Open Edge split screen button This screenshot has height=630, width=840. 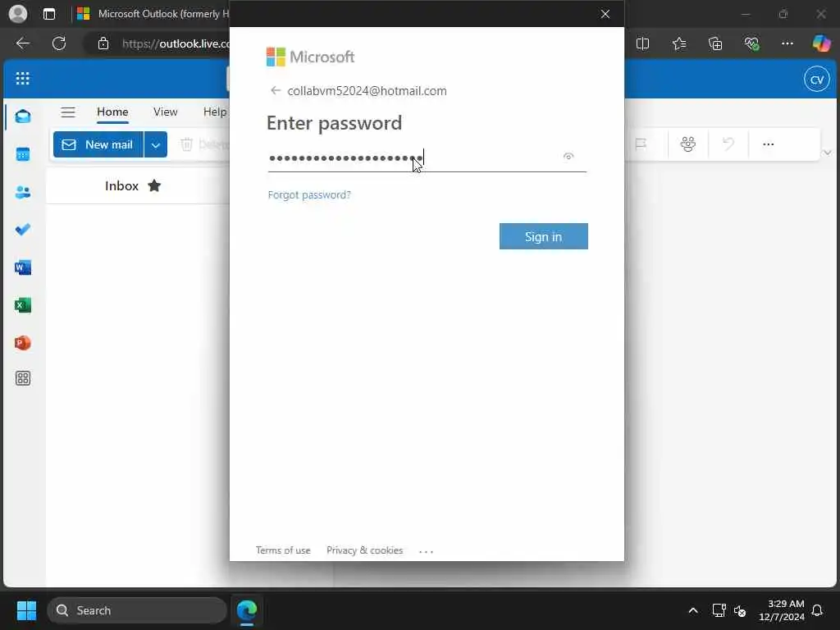[x=642, y=43]
